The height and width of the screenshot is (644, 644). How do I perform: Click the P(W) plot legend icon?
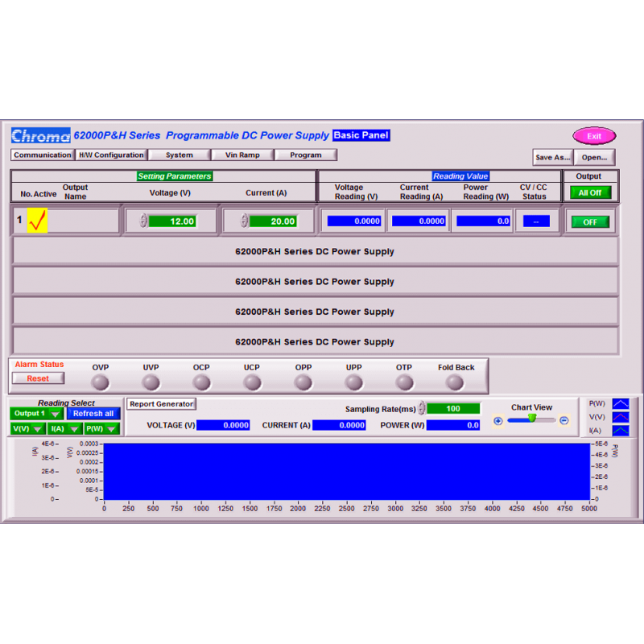(x=620, y=404)
